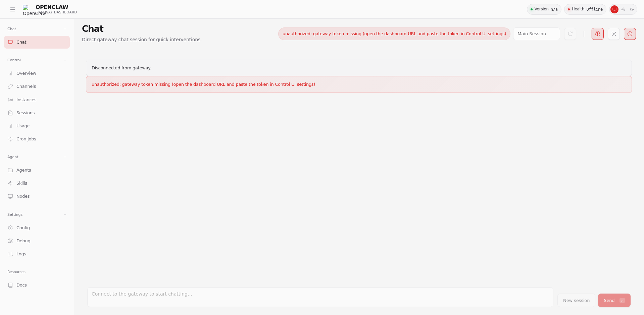Start a new session

[x=576, y=300]
